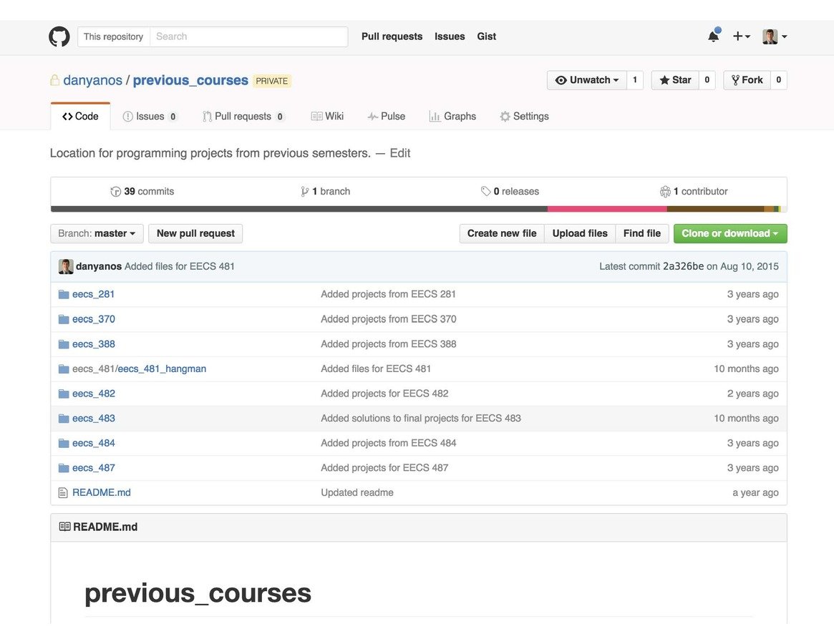Click the eecs_487 folder icon
834x644 pixels.
pos(64,468)
